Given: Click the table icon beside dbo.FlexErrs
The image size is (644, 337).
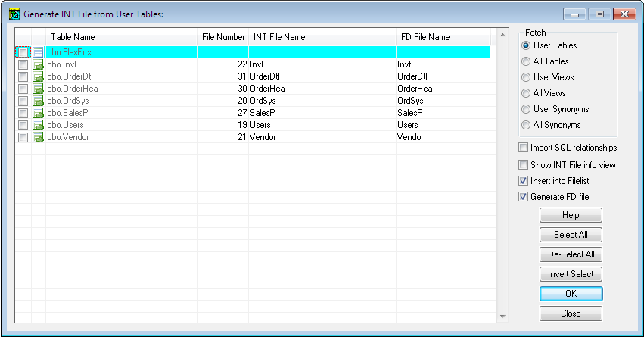Looking at the screenshot, I should click(38, 52).
